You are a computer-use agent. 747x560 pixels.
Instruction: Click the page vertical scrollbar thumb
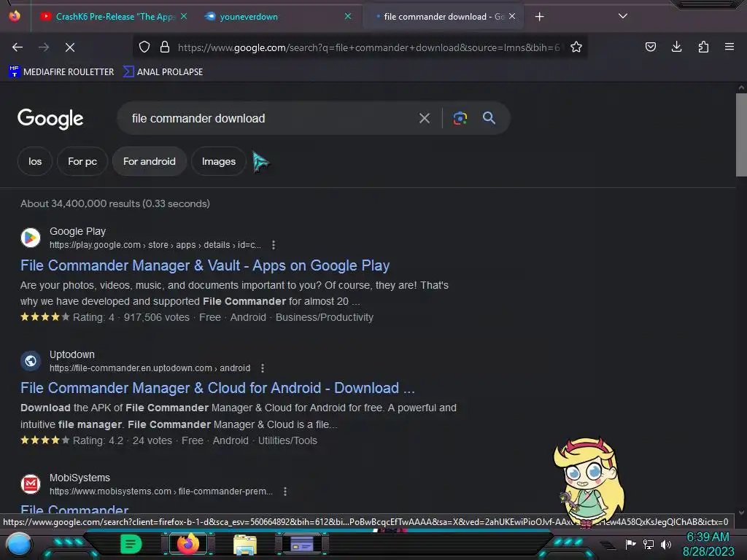click(x=741, y=135)
